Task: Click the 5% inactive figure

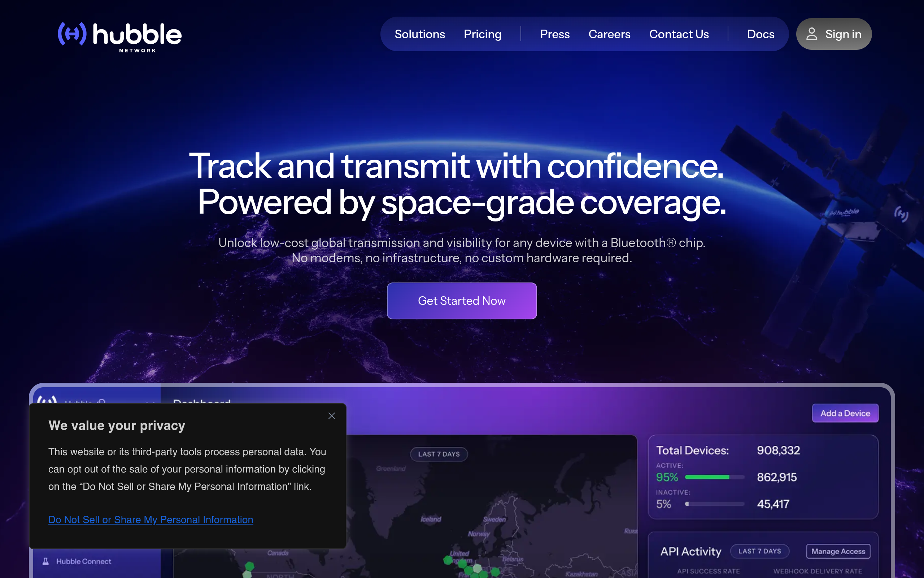Action: click(x=664, y=504)
